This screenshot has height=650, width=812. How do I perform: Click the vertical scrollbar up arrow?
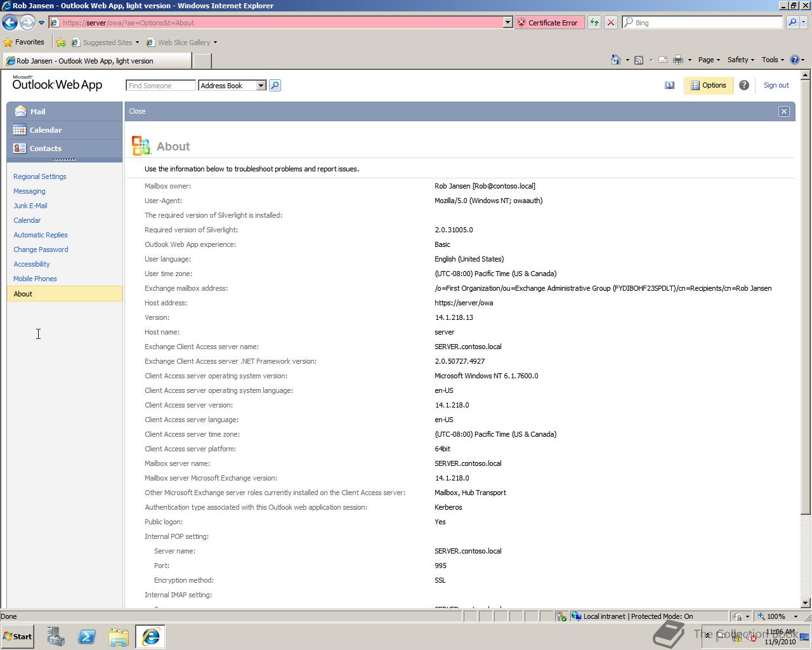coord(806,75)
